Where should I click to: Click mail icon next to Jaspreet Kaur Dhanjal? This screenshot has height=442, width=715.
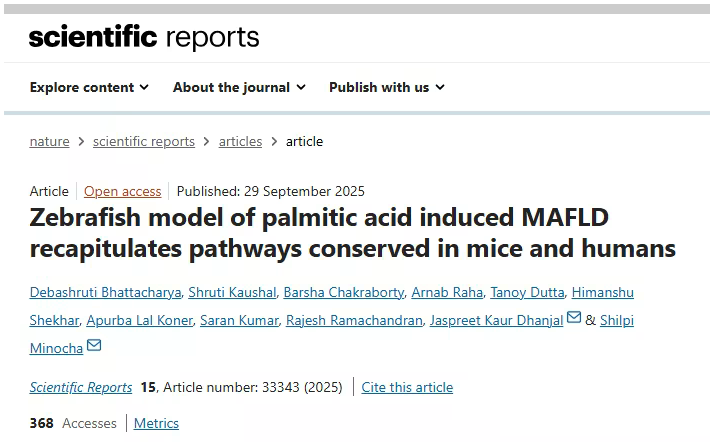click(x=574, y=318)
